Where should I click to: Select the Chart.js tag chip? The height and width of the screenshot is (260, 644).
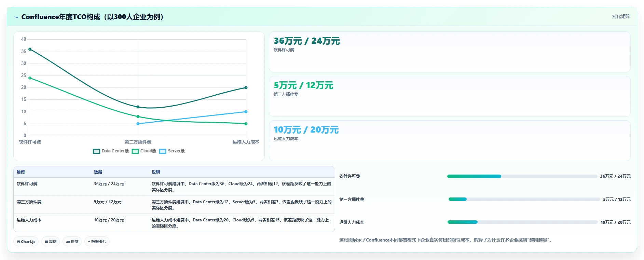pos(26,242)
